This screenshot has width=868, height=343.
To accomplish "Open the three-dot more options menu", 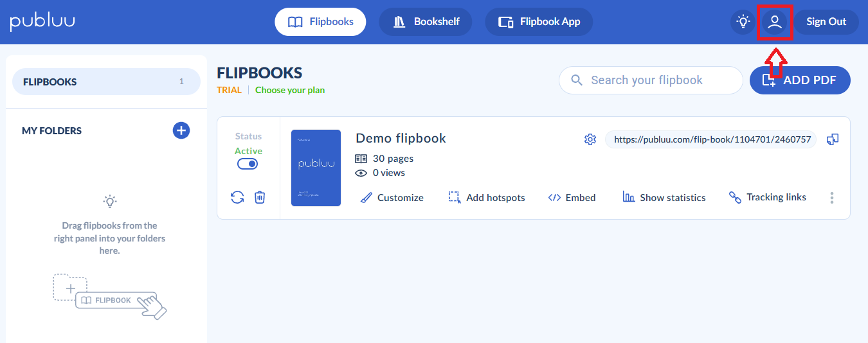I will point(832,198).
